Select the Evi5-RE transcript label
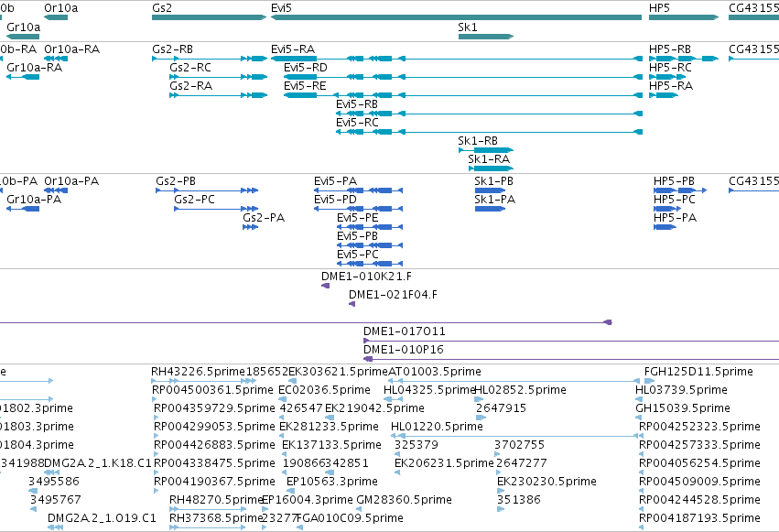This screenshot has width=779, height=532. pyautogui.click(x=305, y=86)
